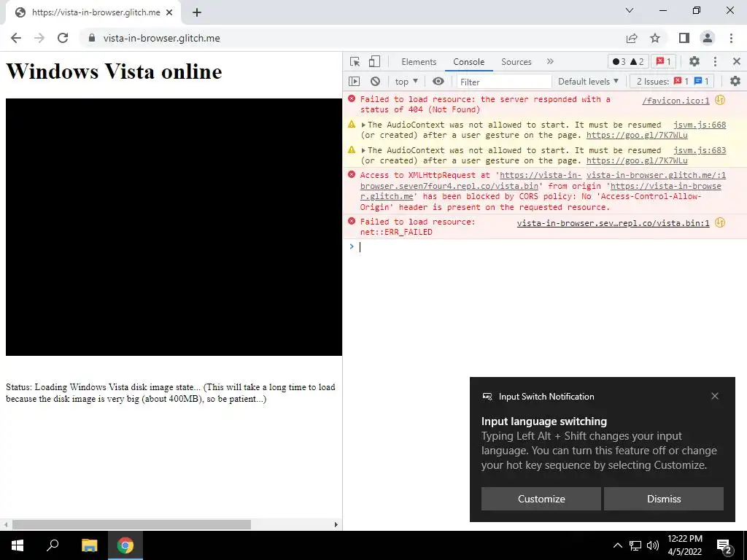The image size is (747, 560).
Task: Activate the inspect element picker icon
Action: pos(355,61)
